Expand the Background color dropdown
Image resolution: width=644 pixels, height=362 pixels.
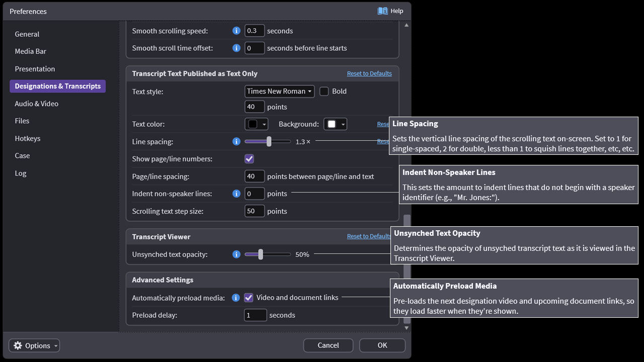pos(336,124)
